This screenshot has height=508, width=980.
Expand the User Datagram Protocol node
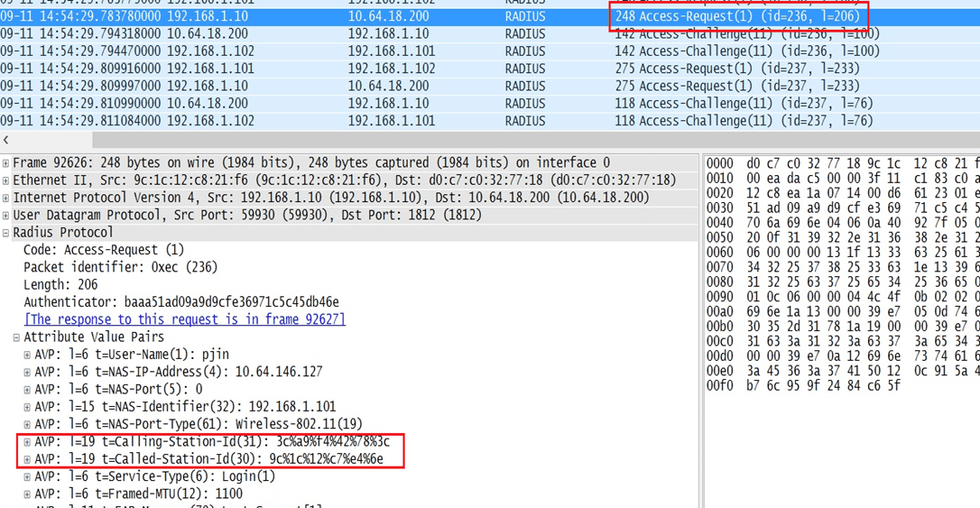5,216
